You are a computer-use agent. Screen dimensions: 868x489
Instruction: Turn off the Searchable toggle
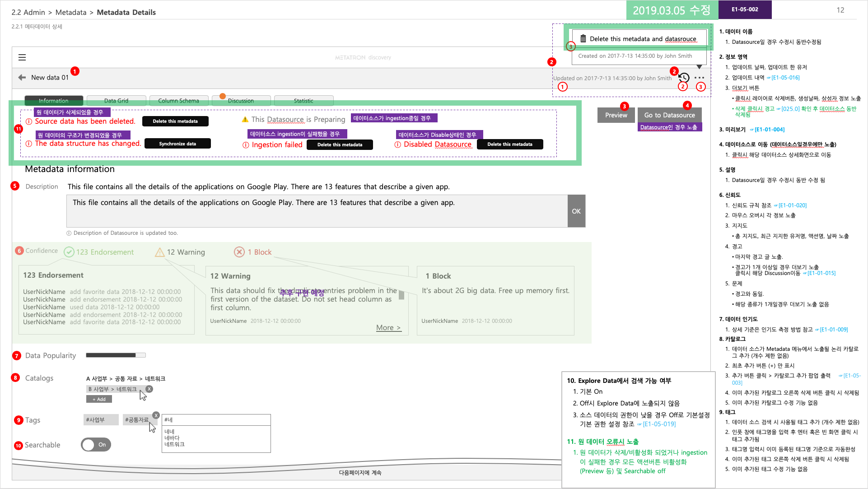click(x=96, y=445)
